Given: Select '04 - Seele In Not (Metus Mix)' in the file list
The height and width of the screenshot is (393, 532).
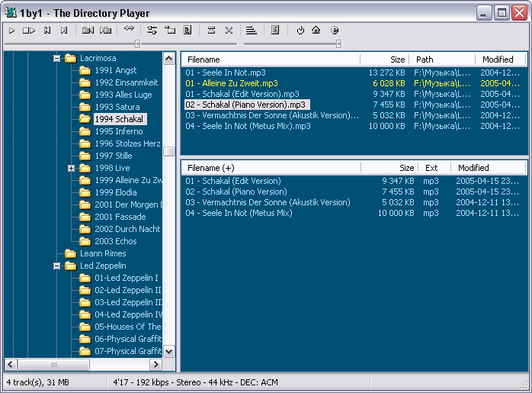Looking at the screenshot, I should (239, 213).
